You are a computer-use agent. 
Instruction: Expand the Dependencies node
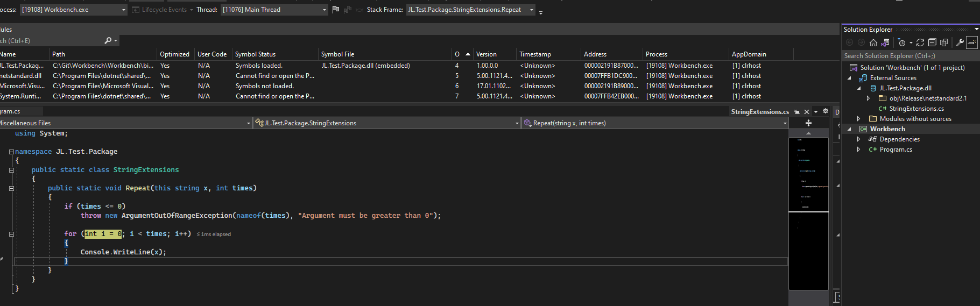tap(859, 139)
